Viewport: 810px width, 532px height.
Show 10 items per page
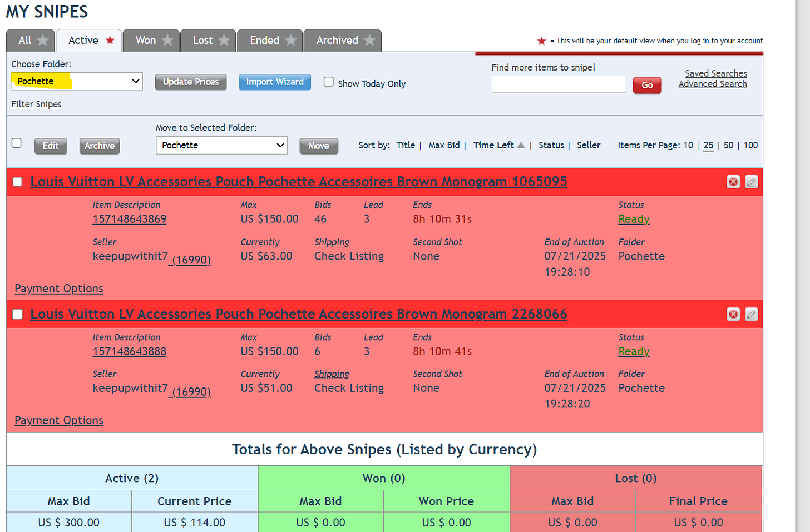(688, 145)
